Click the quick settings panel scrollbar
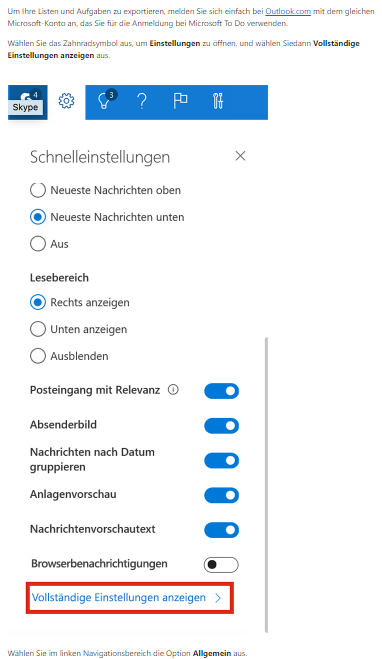 [266, 484]
